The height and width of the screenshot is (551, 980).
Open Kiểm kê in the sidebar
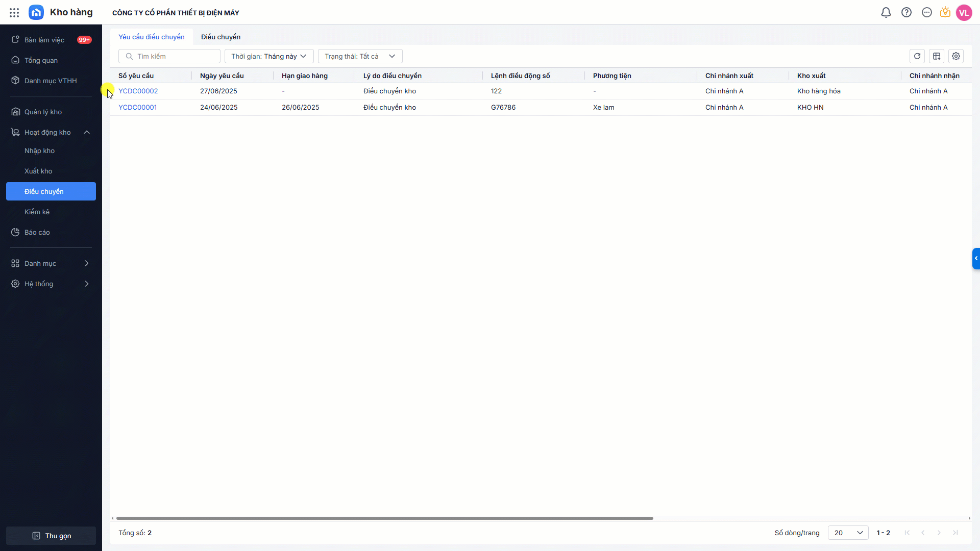[x=37, y=212]
